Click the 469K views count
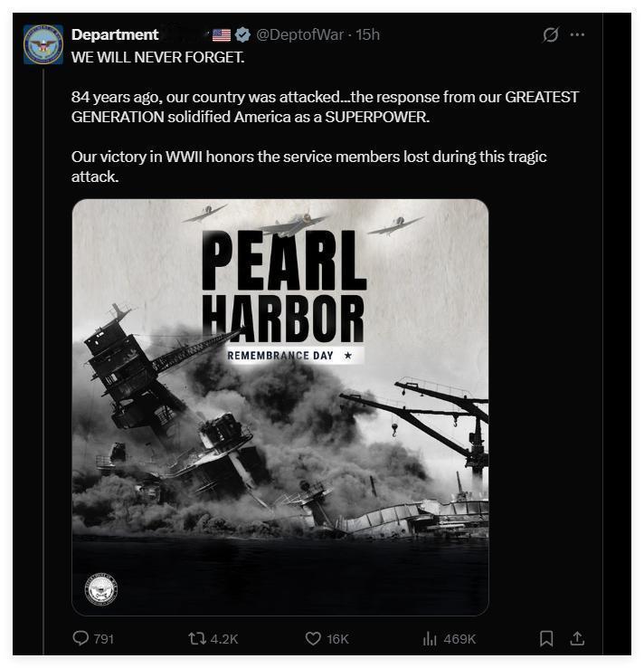Viewport: 644px width, 668px height. pos(459,639)
